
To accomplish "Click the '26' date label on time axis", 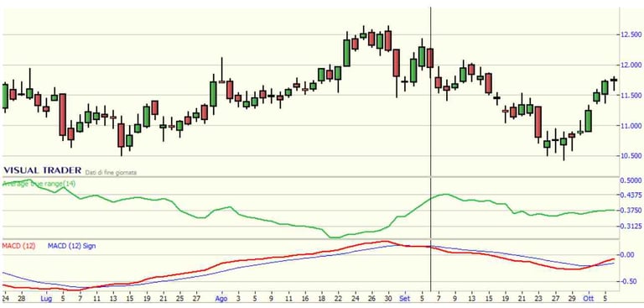I will 371,299.
